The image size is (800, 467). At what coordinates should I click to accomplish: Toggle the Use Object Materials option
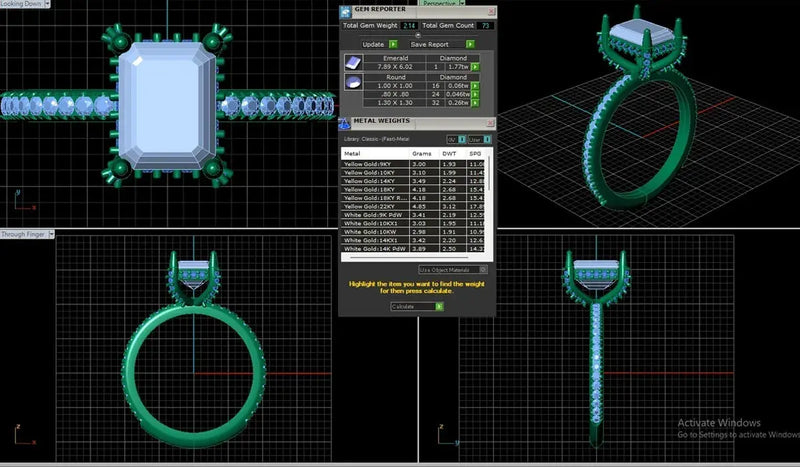453,269
